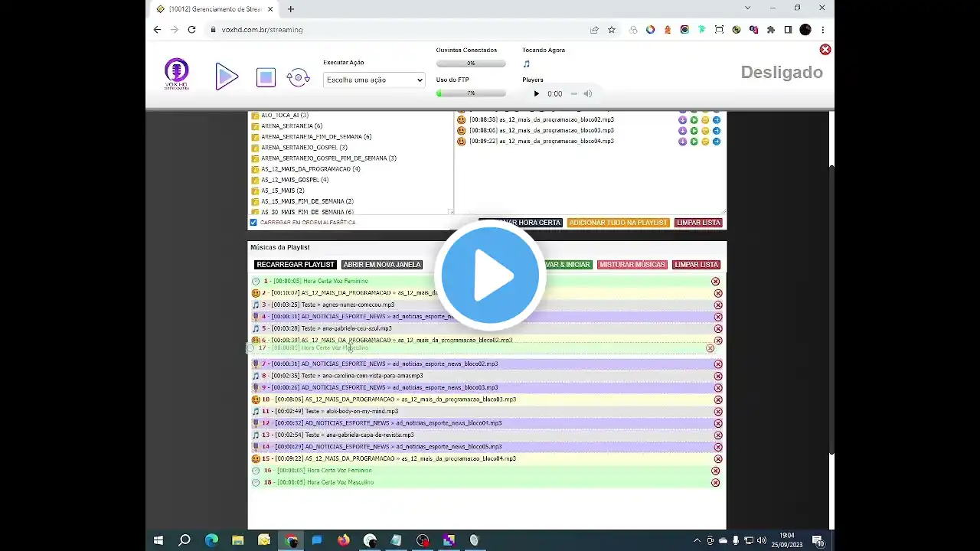Click the yellow smiley icon for bloco04.mp3 file
Viewport: 980px width, 551px height.
[x=705, y=142]
